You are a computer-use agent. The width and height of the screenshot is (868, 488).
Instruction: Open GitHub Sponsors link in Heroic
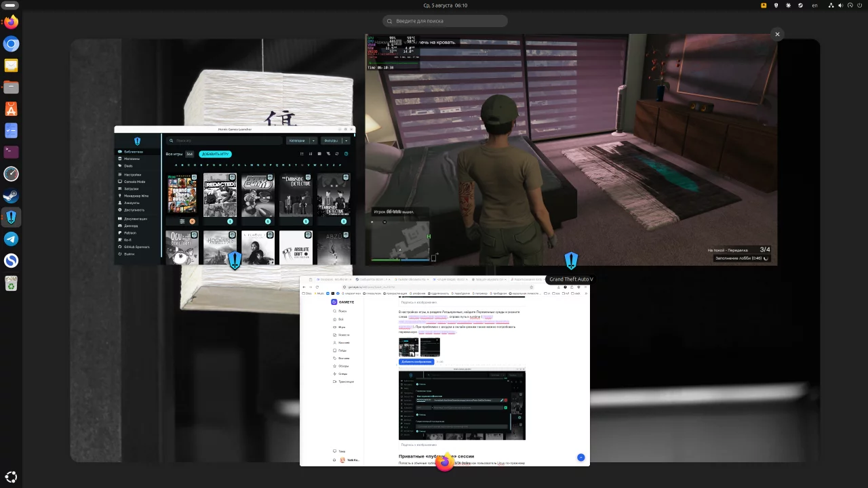[137, 247]
